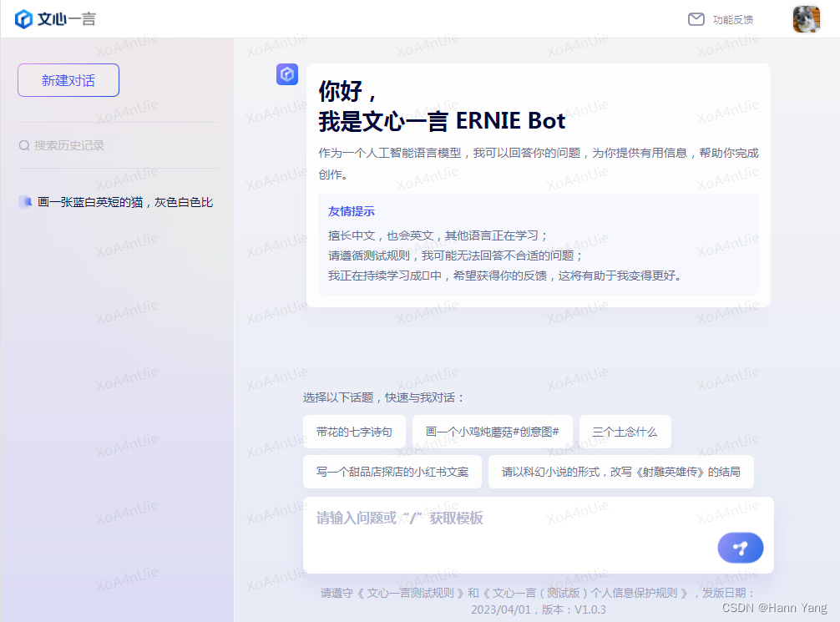Click the 功能反馈 text label
The width and height of the screenshot is (840, 622).
tap(733, 20)
